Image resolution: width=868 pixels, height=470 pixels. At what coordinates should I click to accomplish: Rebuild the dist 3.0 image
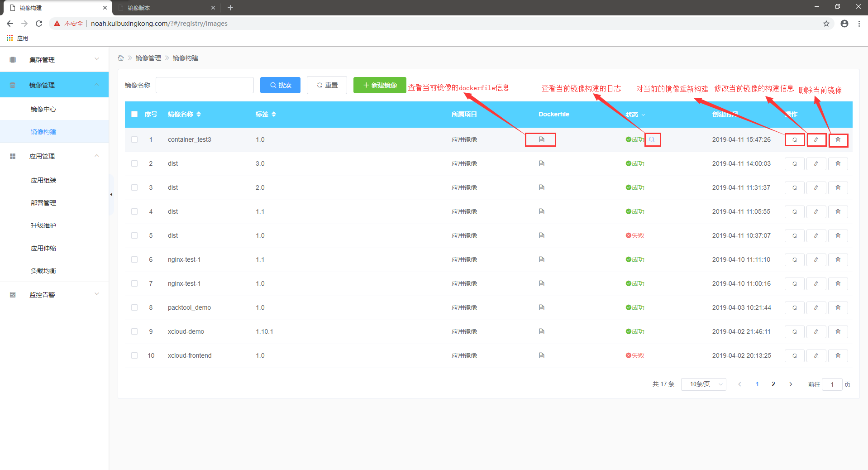794,164
